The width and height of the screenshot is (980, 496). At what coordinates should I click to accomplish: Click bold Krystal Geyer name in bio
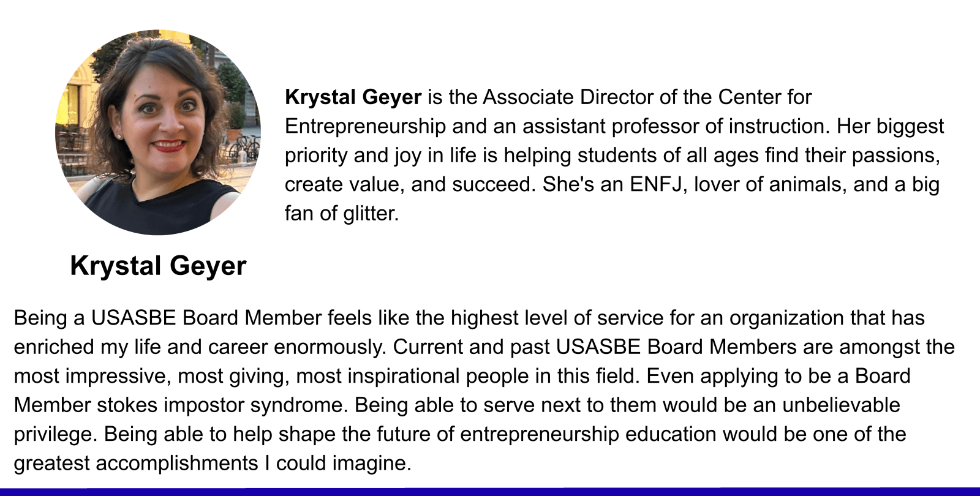(353, 97)
